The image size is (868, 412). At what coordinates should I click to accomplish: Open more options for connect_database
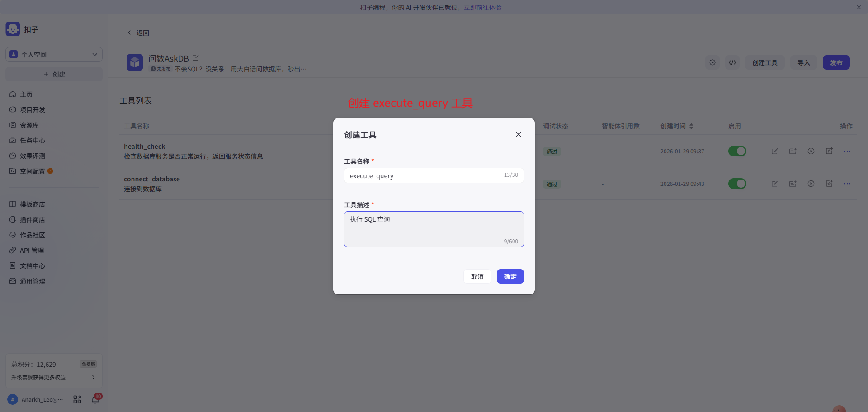[847, 184]
